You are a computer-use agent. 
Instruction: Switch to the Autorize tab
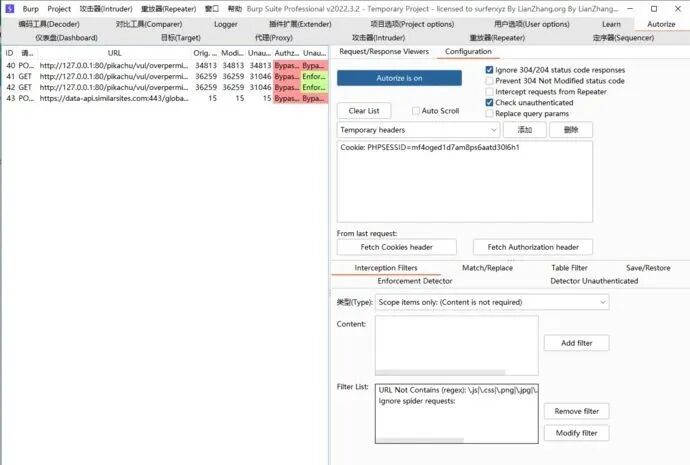click(661, 24)
